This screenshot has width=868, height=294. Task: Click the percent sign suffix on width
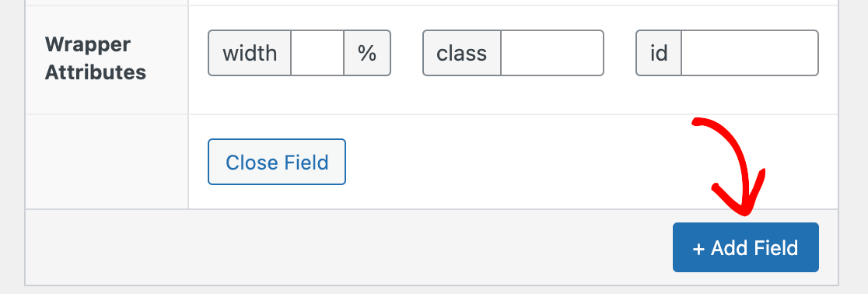click(367, 53)
